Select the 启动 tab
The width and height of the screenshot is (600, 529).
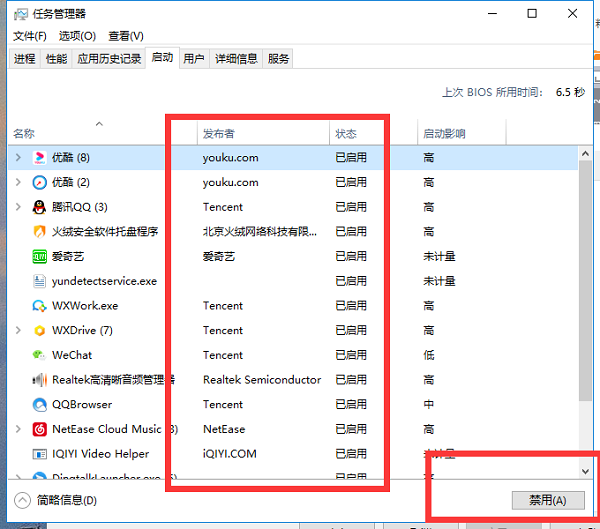click(x=162, y=57)
